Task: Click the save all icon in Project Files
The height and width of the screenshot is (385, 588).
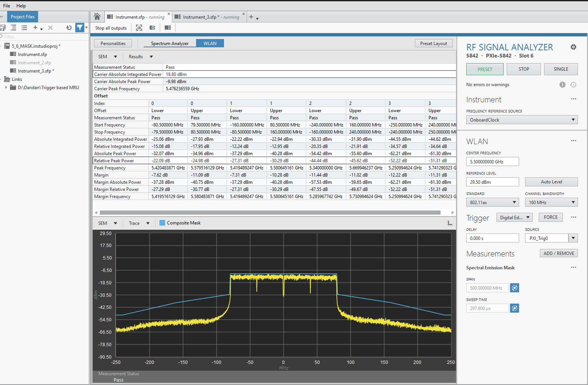Action: pyautogui.click(x=3, y=28)
